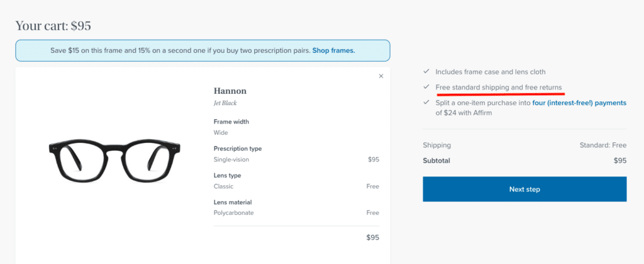Click checkmark beside frame case and lens cloth
Screen dimensions: 644x264
426,72
